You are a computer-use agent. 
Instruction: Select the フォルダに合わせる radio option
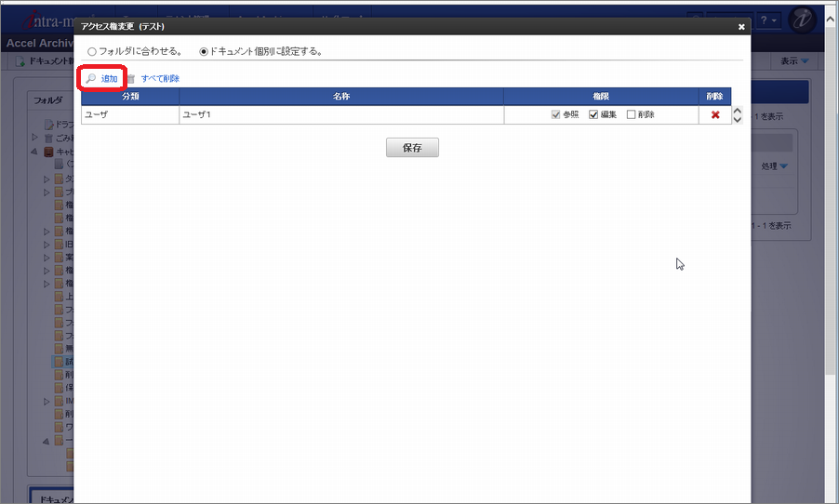[92, 52]
